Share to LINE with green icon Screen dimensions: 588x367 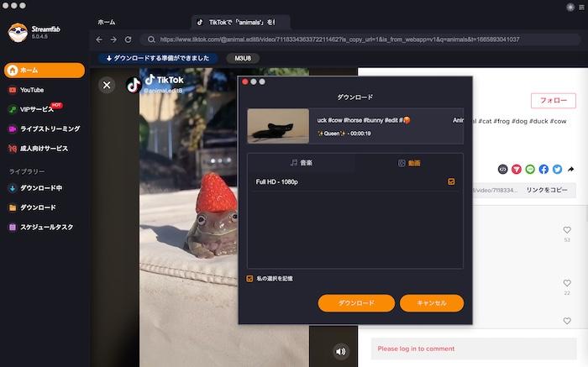click(530, 170)
